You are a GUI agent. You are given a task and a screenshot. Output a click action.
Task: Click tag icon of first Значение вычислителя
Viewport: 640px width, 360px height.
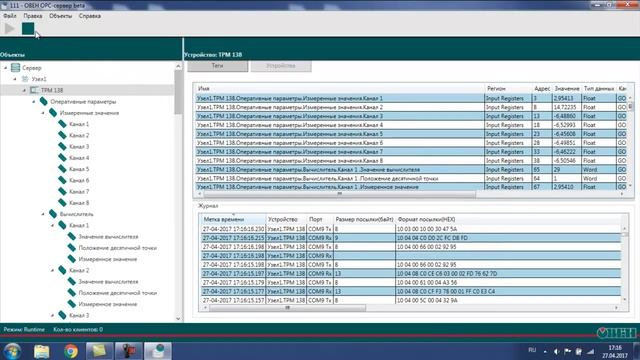click(72, 236)
